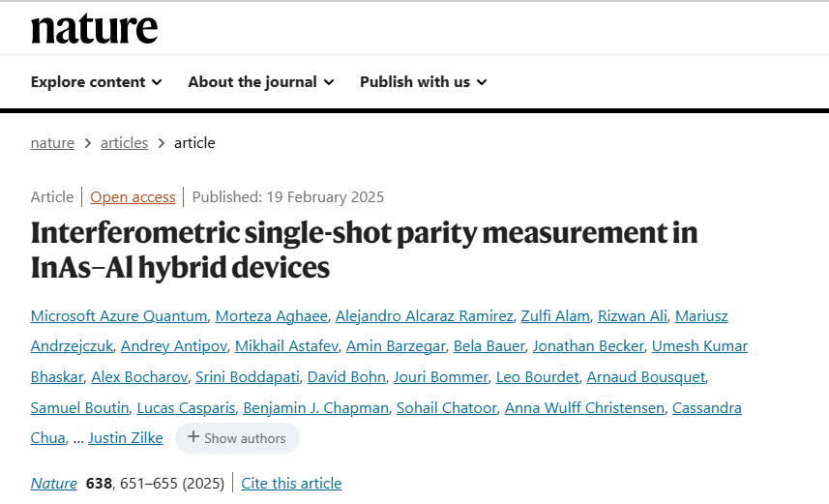Go to the nature breadcrumb link
The height and width of the screenshot is (504, 829).
pyautogui.click(x=52, y=143)
